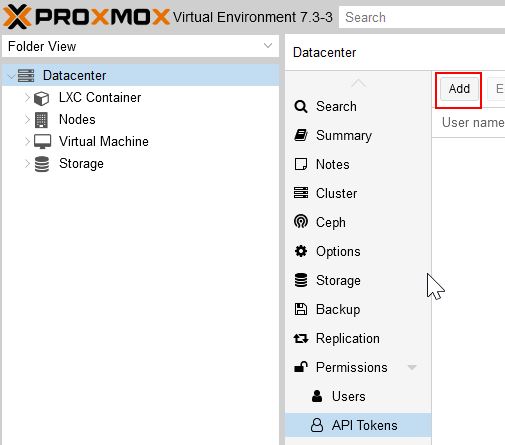Open the Permissions menu item

click(358, 367)
